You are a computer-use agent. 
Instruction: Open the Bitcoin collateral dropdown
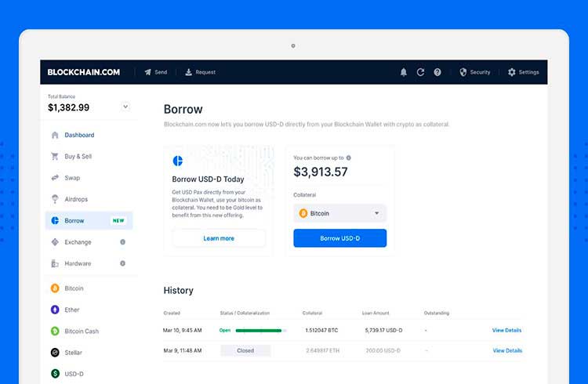[x=339, y=213]
